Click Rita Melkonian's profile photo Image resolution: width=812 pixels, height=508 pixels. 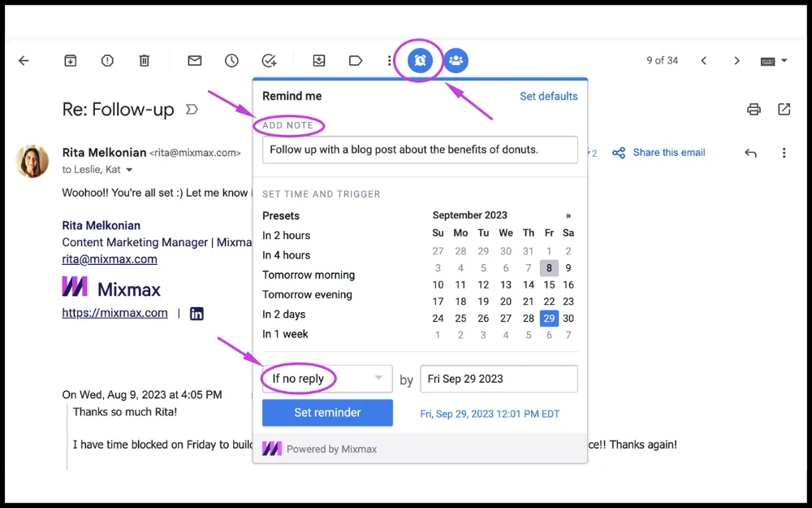point(32,161)
